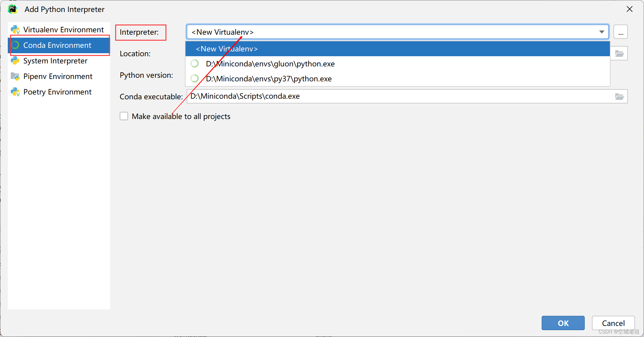Click the Pipenv Environment icon
Viewport: 644px width, 337px height.
point(16,76)
